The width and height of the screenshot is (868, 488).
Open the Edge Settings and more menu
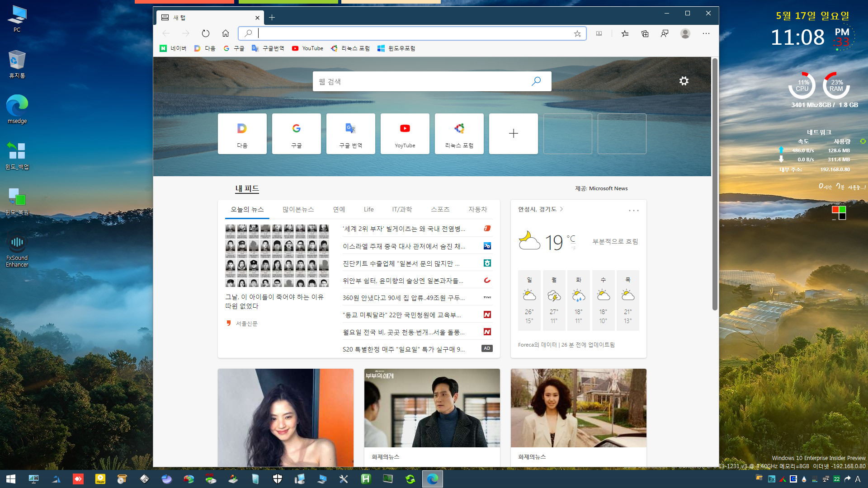(706, 33)
